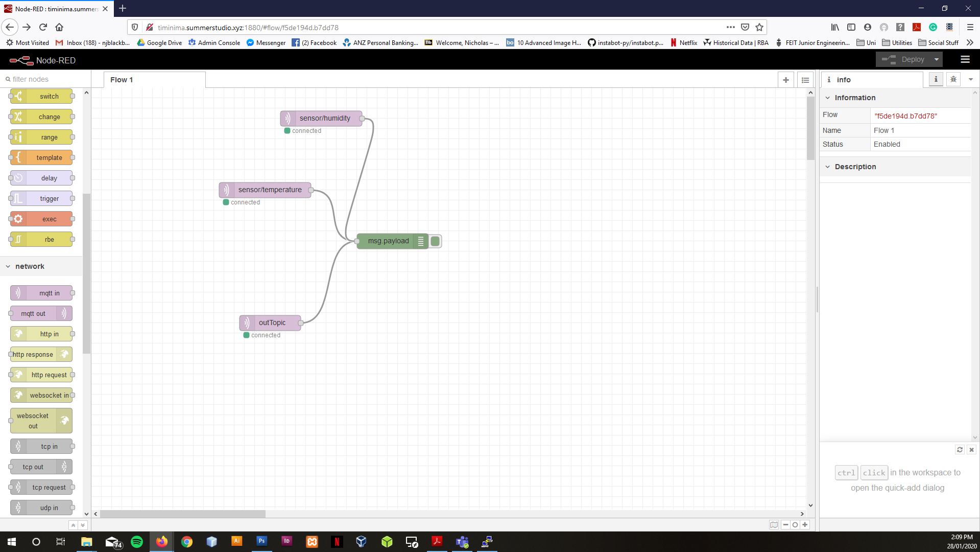Open the Node-RED hamburger main menu
The width and height of the screenshot is (980, 552).
pyautogui.click(x=965, y=60)
